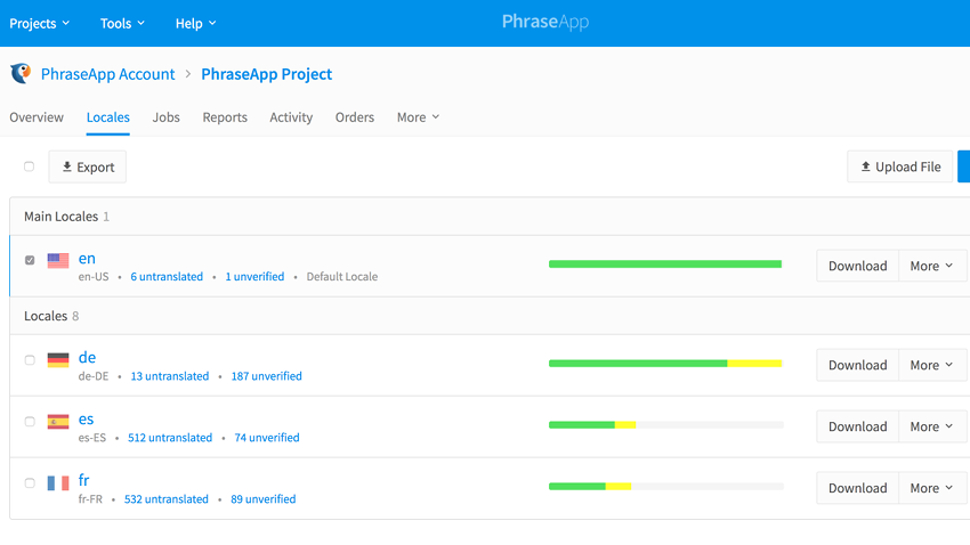Click the Spanish flag icon for es
This screenshot has width=970, height=545.
point(58,421)
